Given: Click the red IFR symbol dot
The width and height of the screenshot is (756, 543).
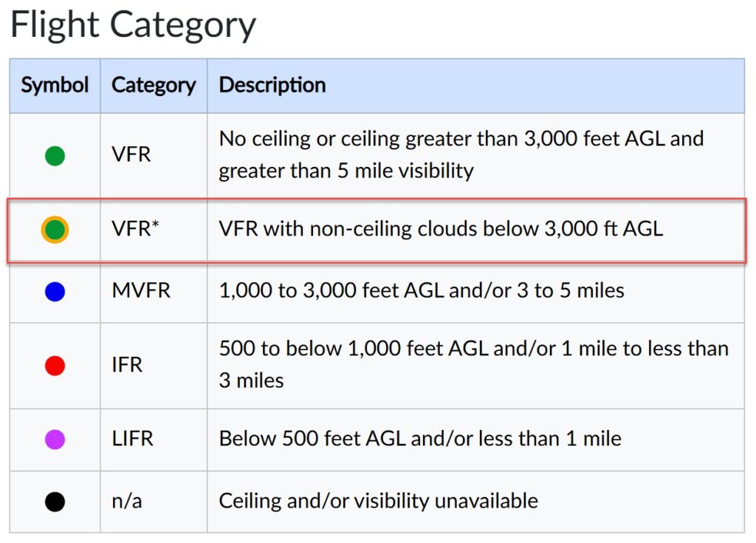Looking at the screenshot, I should click(55, 365).
